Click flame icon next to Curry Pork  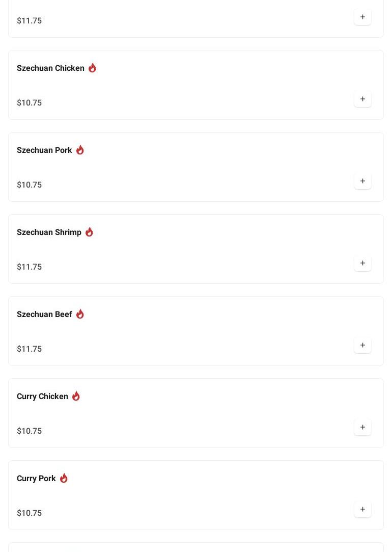coord(64,478)
